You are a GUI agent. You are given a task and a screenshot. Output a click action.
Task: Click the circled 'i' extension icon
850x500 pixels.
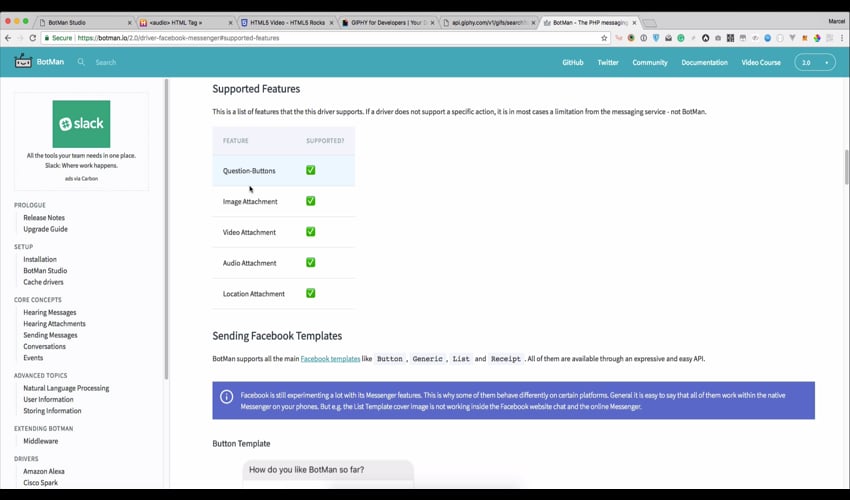pos(643,38)
